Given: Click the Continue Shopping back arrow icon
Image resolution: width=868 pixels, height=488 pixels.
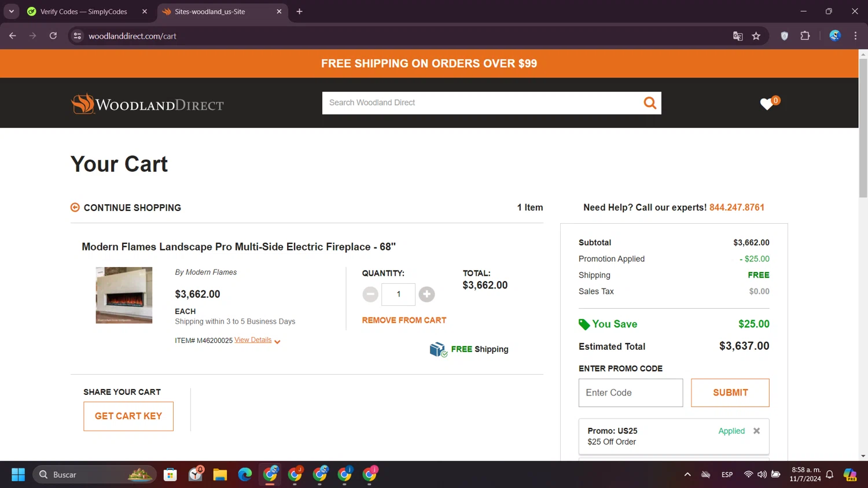Looking at the screenshot, I should point(75,208).
